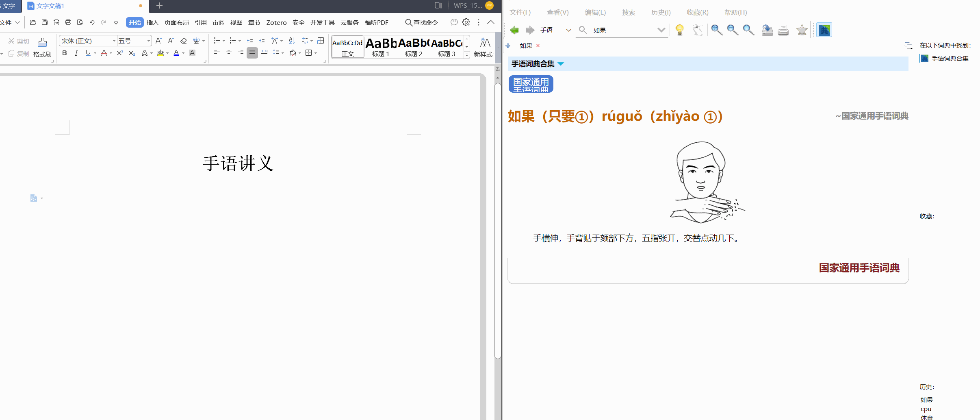The width and height of the screenshot is (980, 420).
Task: Create a new dictionary tab with plus button
Action: (x=508, y=46)
